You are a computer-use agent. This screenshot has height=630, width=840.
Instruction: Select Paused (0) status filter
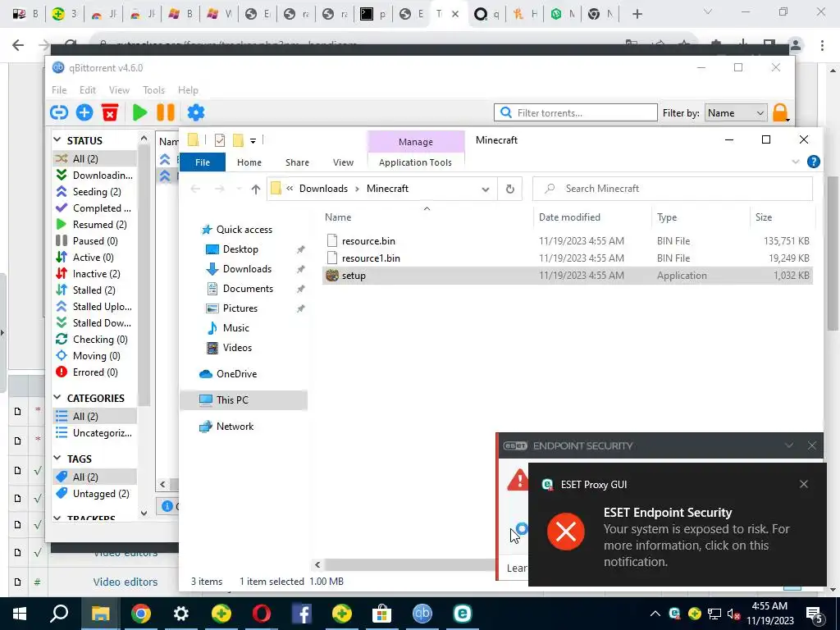pos(87,241)
